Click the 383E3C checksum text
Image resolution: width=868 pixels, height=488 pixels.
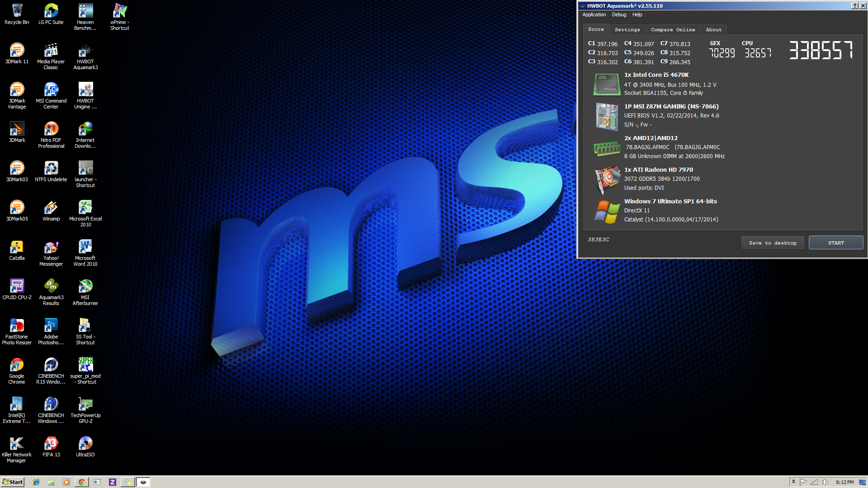(x=598, y=239)
